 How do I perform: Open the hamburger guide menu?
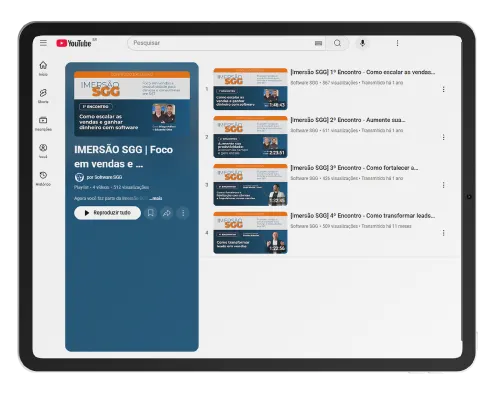point(43,43)
